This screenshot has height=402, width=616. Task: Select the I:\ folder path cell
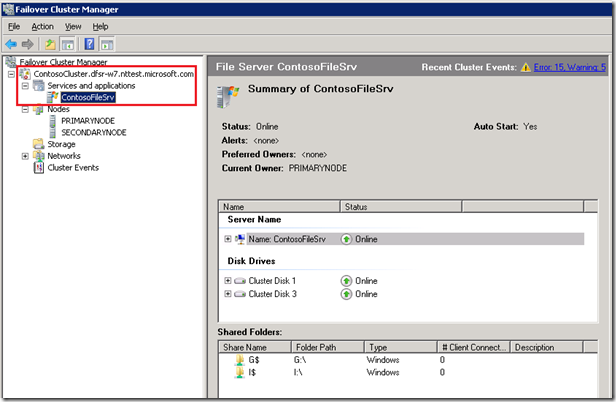pyautogui.click(x=298, y=372)
